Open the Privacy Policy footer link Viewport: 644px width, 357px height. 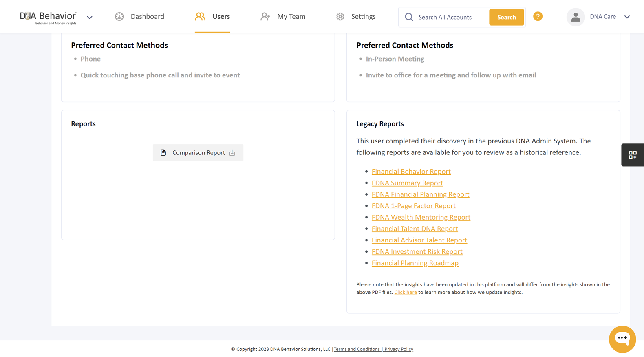[399, 349]
